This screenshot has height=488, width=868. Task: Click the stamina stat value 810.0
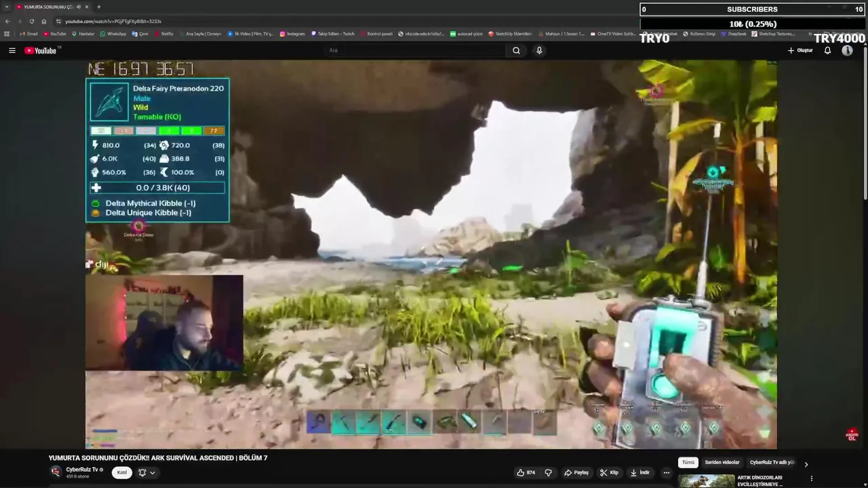click(110, 145)
